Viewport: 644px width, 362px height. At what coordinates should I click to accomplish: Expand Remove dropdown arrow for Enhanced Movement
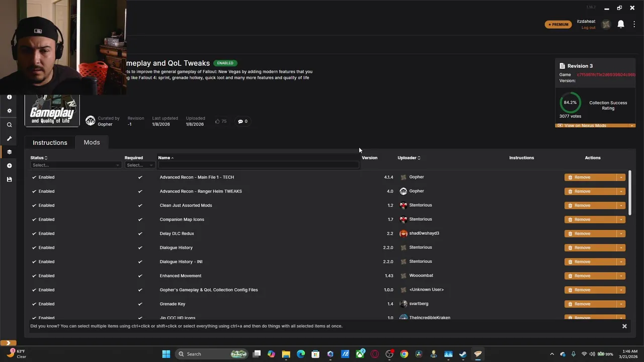(621, 276)
